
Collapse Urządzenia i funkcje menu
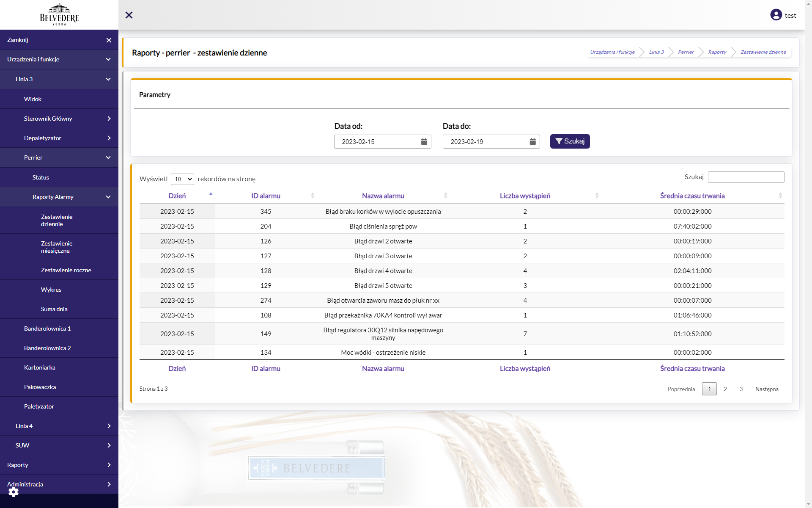[x=59, y=59]
